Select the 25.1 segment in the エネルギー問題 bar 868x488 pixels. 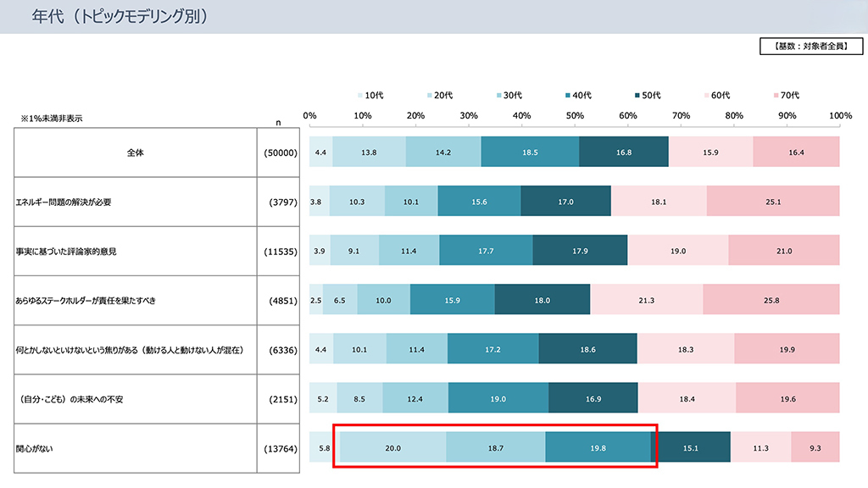[773, 202]
